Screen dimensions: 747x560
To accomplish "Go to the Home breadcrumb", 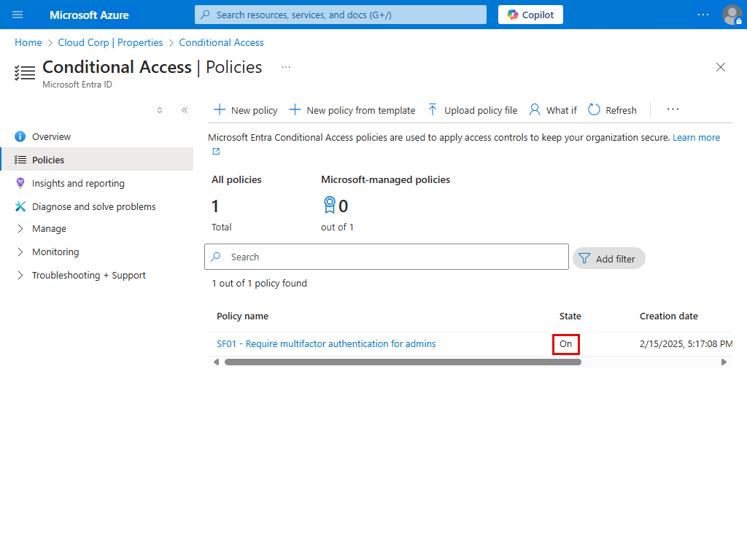I will [x=28, y=42].
